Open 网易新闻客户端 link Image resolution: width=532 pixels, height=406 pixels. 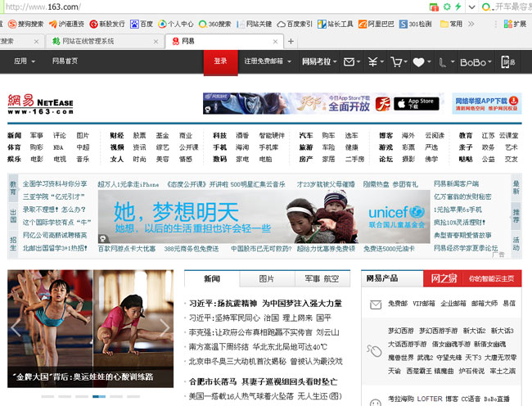point(456,184)
